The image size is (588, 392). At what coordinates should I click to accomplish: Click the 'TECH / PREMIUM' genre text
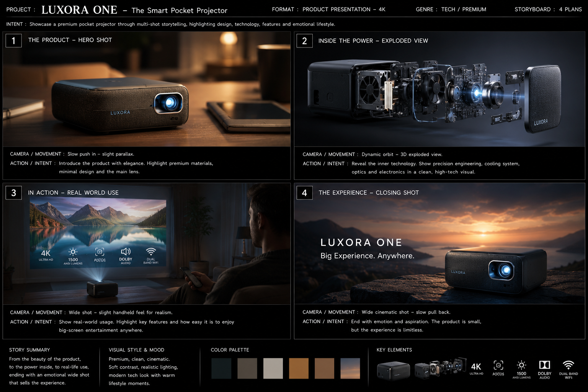(464, 9)
